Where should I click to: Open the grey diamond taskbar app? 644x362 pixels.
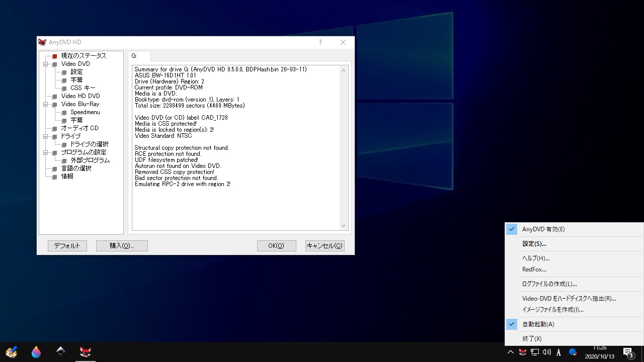60,352
